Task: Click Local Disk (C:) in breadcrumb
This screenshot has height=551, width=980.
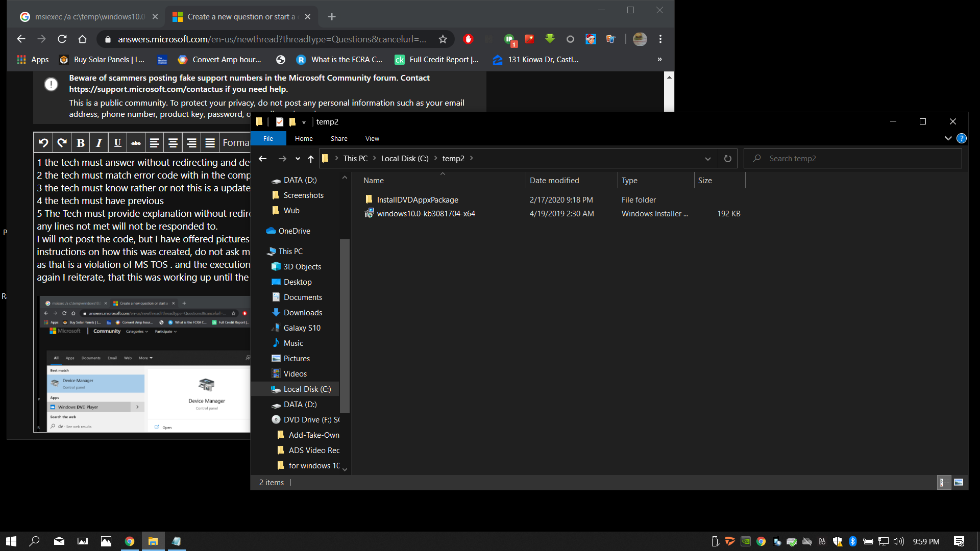Action: click(x=405, y=159)
